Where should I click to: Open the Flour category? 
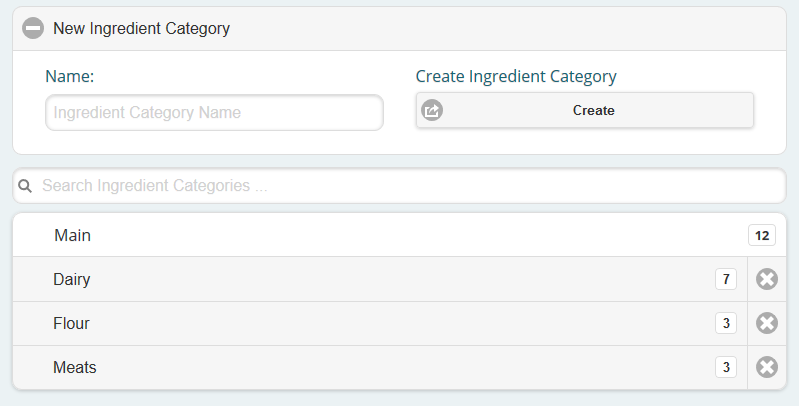[380, 323]
